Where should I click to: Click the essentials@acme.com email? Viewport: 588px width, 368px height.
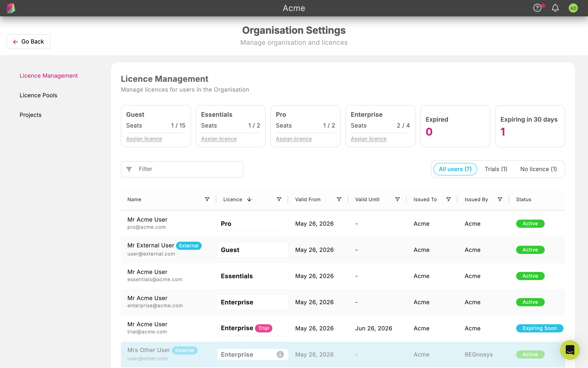155,279
